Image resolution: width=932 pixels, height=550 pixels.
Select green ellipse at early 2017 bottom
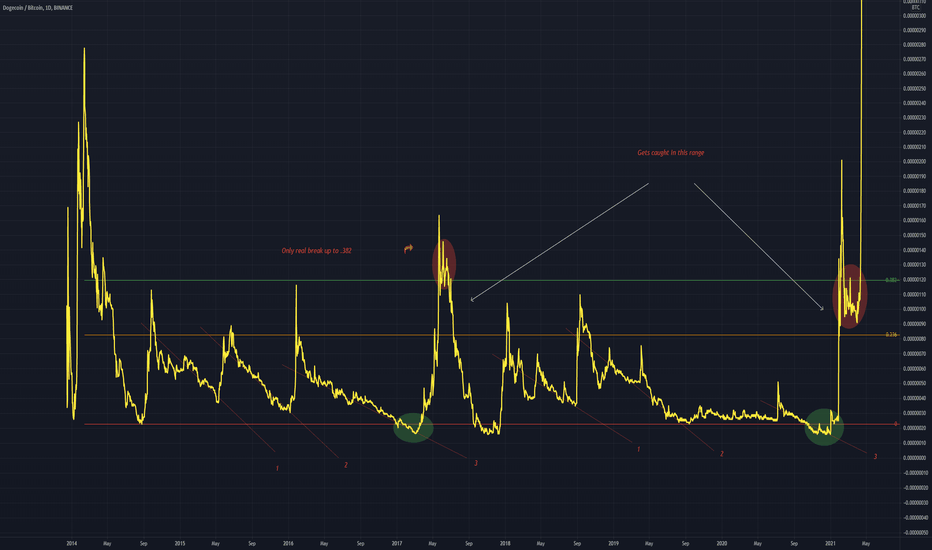pos(413,428)
